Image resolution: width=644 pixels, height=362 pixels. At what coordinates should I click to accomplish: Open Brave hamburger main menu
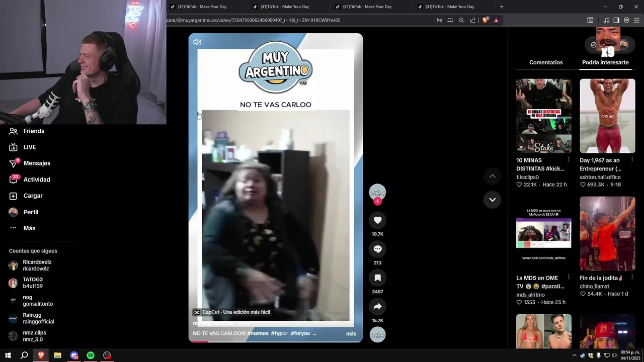coord(636,20)
